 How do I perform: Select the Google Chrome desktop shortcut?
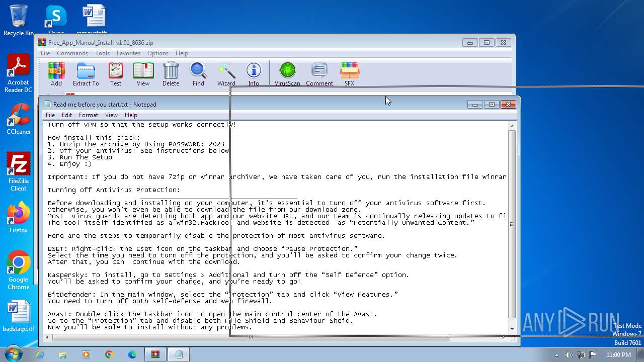coord(19,270)
